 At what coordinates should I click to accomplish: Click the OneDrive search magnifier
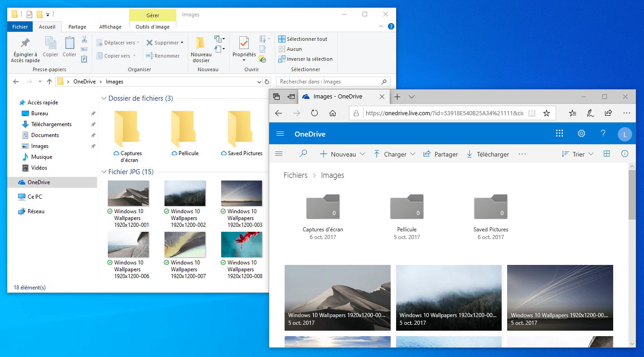click(x=303, y=154)
